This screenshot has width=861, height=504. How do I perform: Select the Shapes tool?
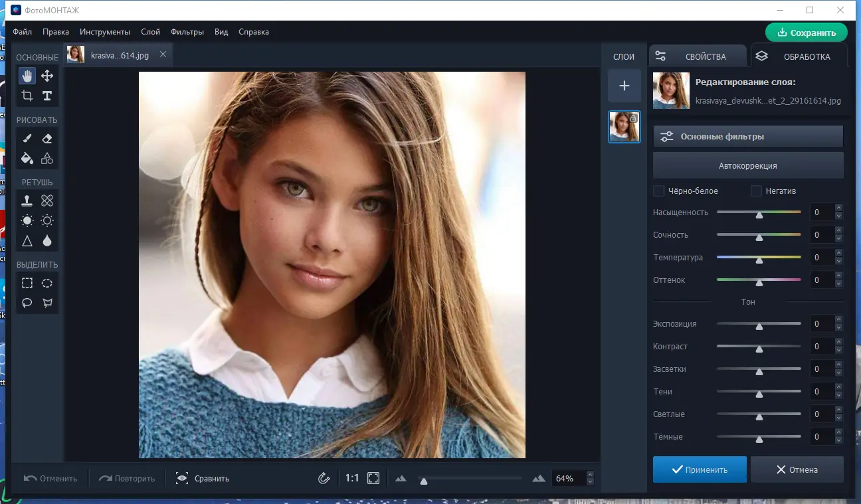(47, 158)
